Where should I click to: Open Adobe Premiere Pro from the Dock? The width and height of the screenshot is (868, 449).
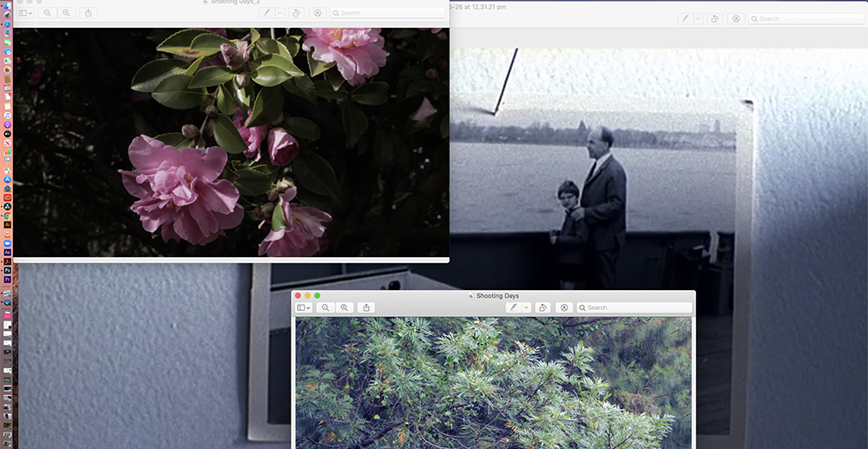7,280
